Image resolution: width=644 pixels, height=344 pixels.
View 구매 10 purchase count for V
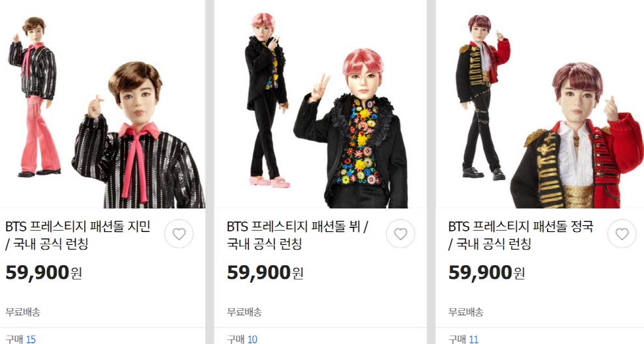242,339
